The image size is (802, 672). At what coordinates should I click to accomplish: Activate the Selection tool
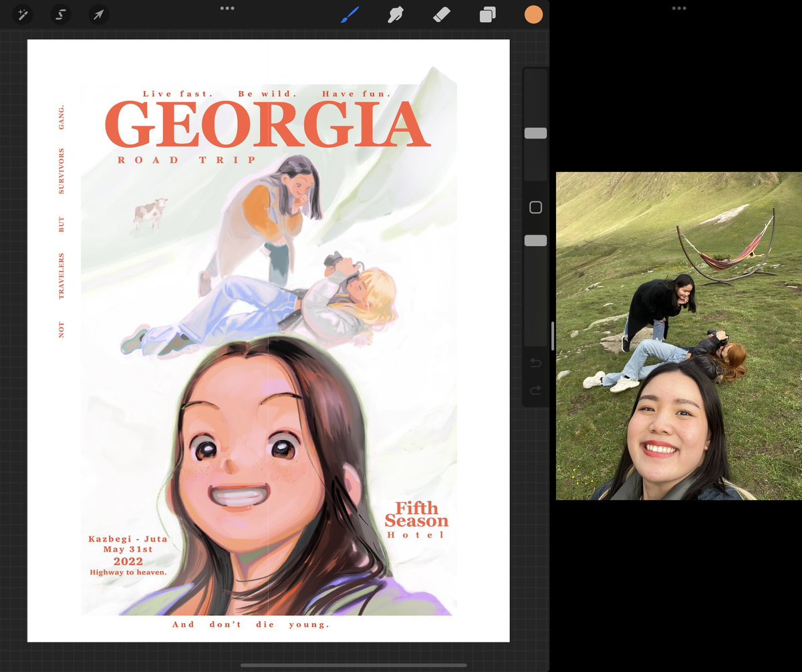coord(60,14)
